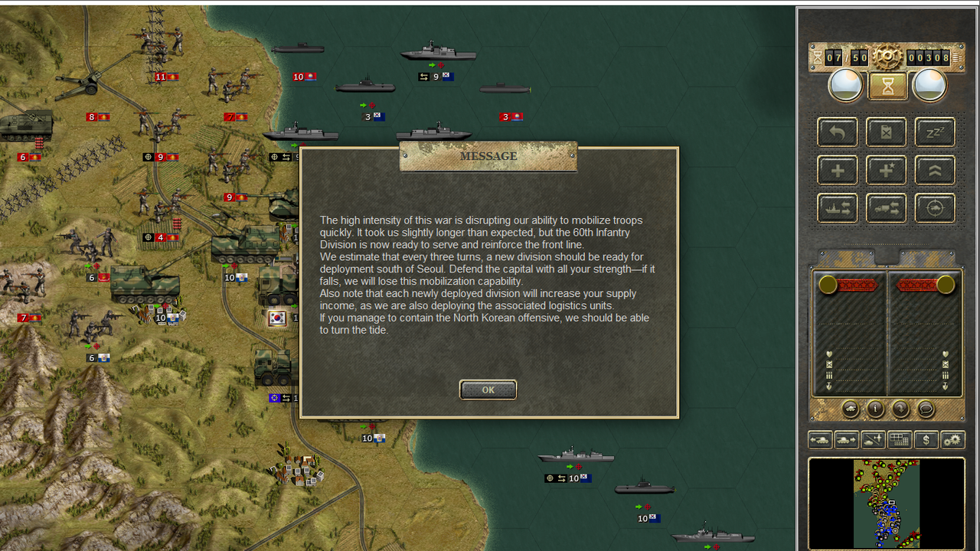
Task: Open the speech bubble message log button
Action: [926, 409]
